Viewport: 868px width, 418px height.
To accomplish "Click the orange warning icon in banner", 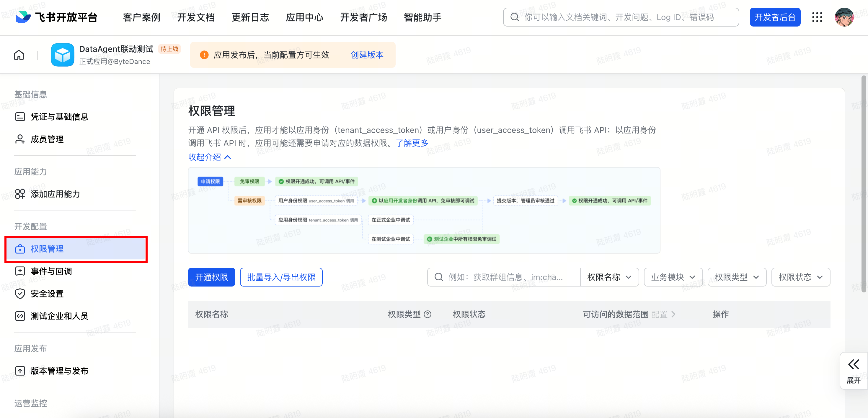I will [204, 55].
